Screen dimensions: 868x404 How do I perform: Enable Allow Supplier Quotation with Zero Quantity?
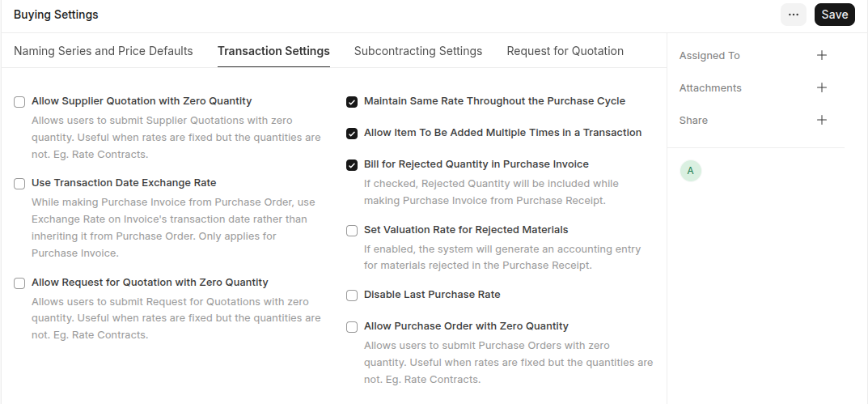[19, 102]
